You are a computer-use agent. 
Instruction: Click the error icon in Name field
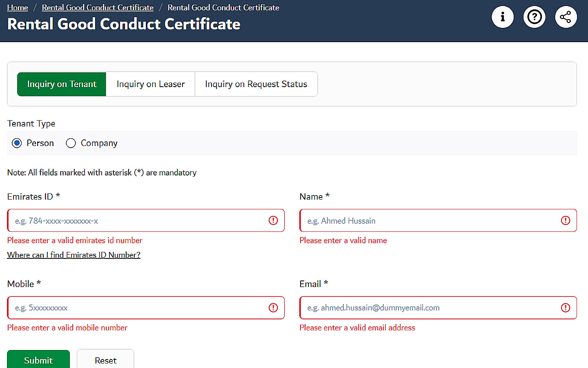[x=566, y=220]
